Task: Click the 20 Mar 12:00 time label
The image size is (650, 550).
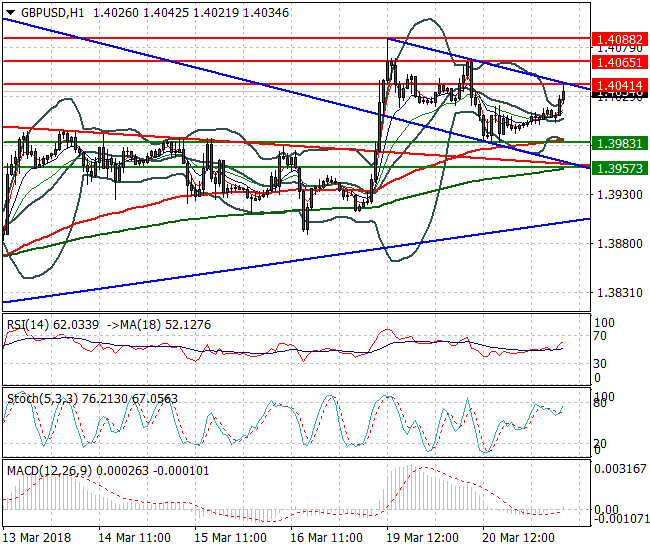Action: pyautogui.click(x=518, y=538)
